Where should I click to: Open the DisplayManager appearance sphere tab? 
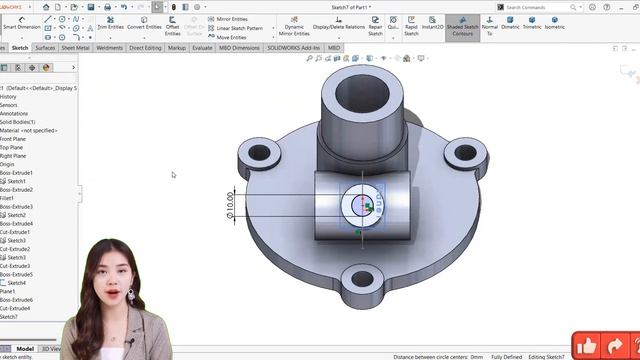click(x=46, y=68)
